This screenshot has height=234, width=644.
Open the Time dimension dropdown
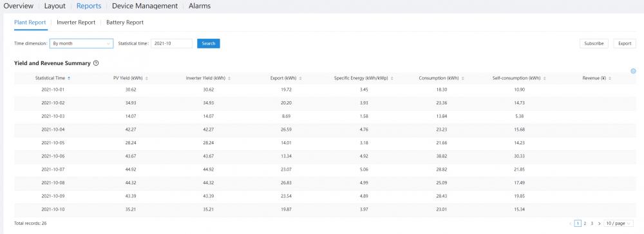[81, 43]
